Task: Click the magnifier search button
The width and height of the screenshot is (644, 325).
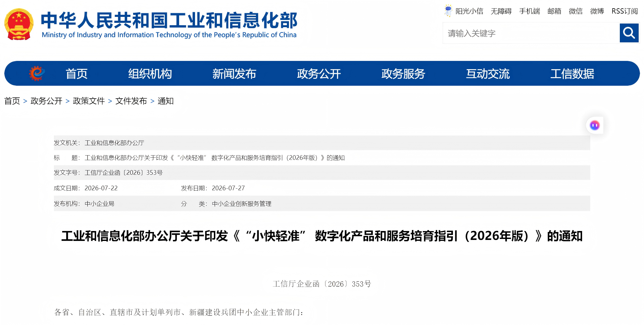Action: [x=629, y=33]
